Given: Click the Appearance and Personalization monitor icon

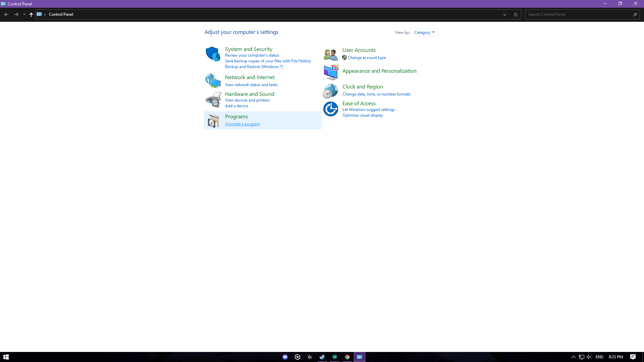Looking at the screenshot, I should (x=331, y=72).
